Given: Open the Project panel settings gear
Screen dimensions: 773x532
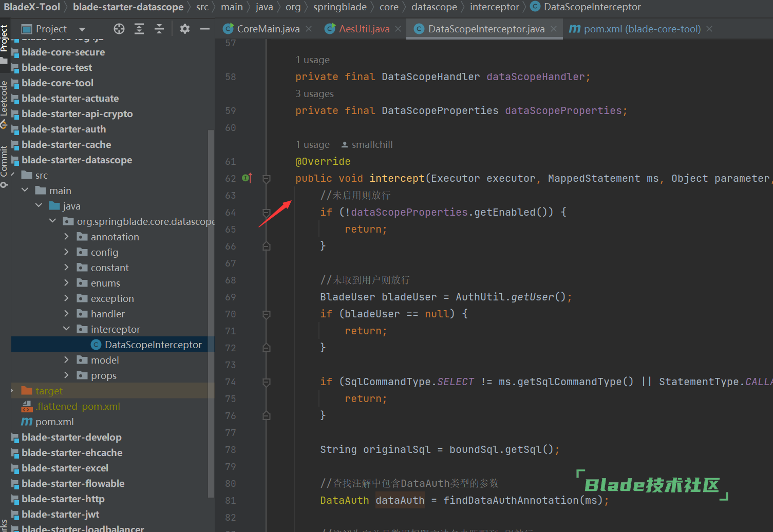Looking at the screenshot, I should [185, 29].
